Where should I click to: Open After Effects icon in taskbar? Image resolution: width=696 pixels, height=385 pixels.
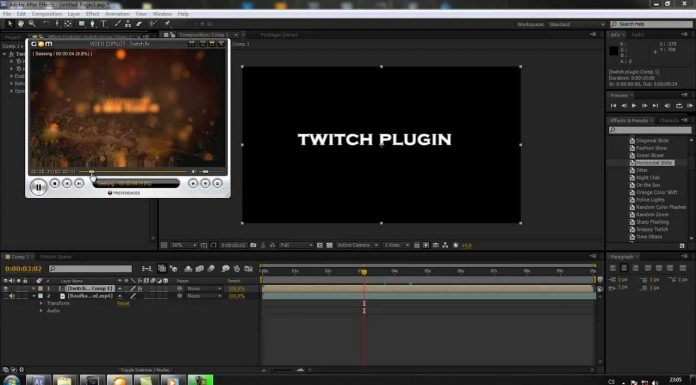point(38,381)
